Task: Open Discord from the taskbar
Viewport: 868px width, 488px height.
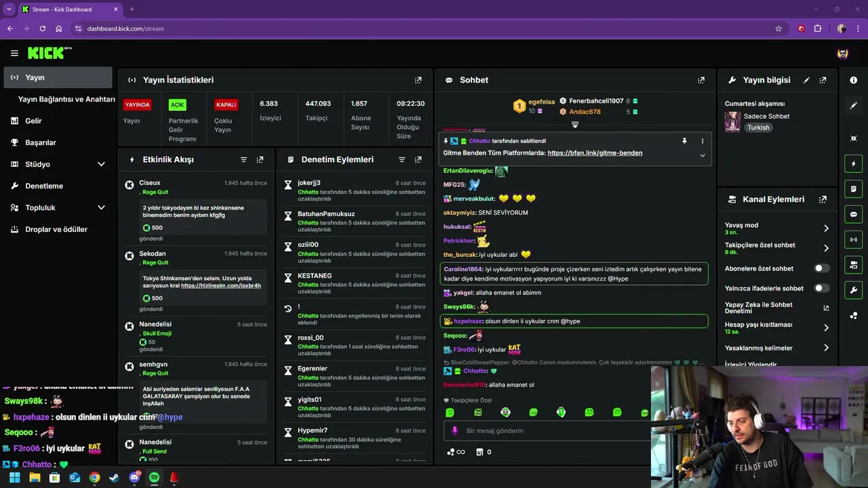Action: (134, 477)
